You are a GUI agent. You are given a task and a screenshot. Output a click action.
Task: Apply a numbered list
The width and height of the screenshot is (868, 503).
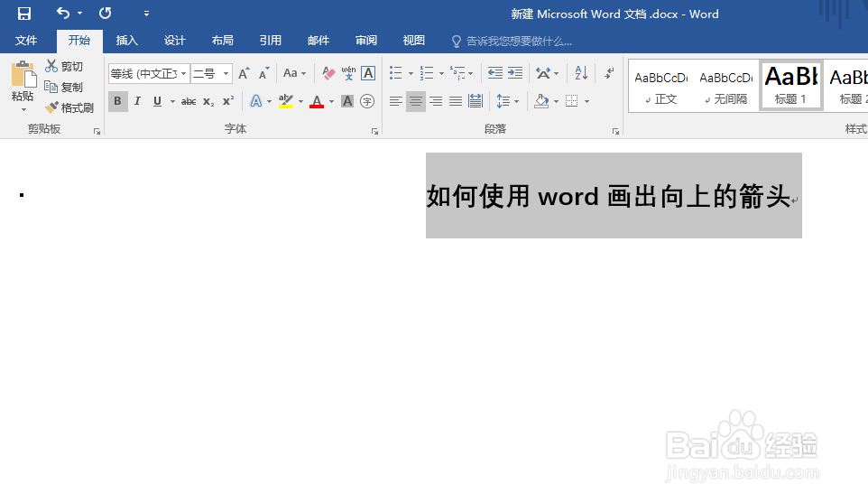pos(427,73)
